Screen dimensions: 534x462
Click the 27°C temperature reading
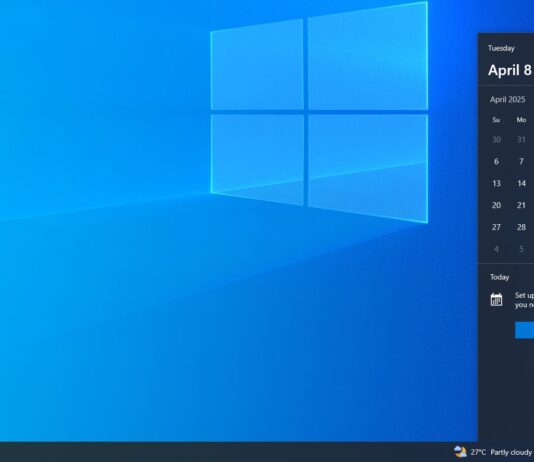[478, 452]
